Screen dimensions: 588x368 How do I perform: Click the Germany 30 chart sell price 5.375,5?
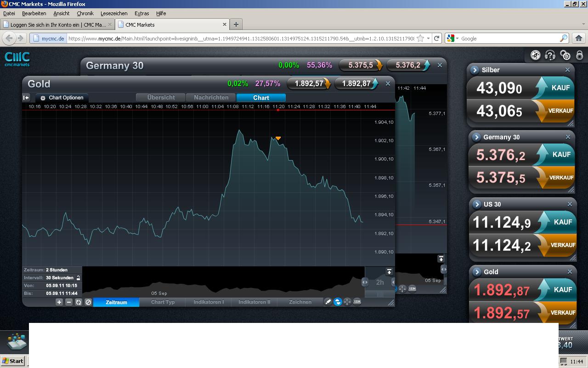(x=361, y=65)
